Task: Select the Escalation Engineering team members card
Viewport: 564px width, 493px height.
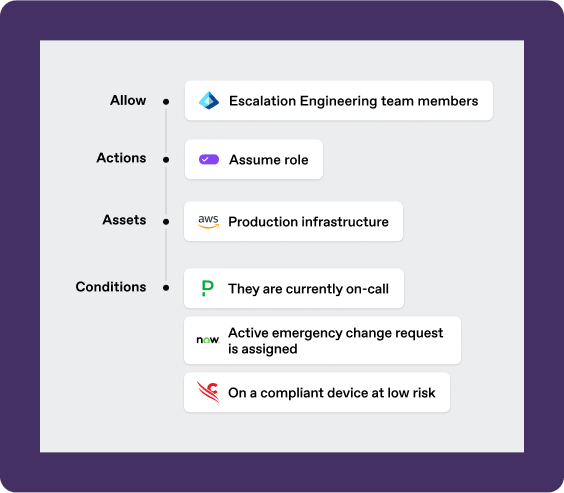Action: [338, 101]
